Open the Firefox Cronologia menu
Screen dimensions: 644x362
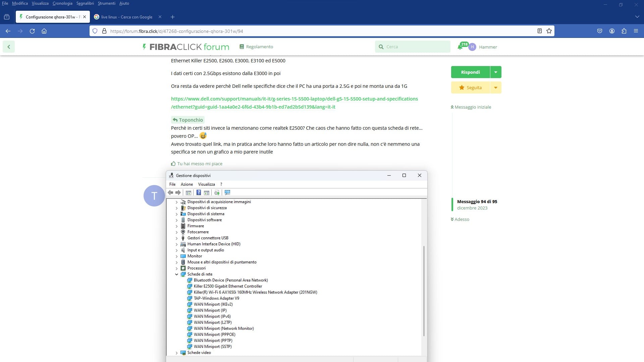click(x=62, y=3)
